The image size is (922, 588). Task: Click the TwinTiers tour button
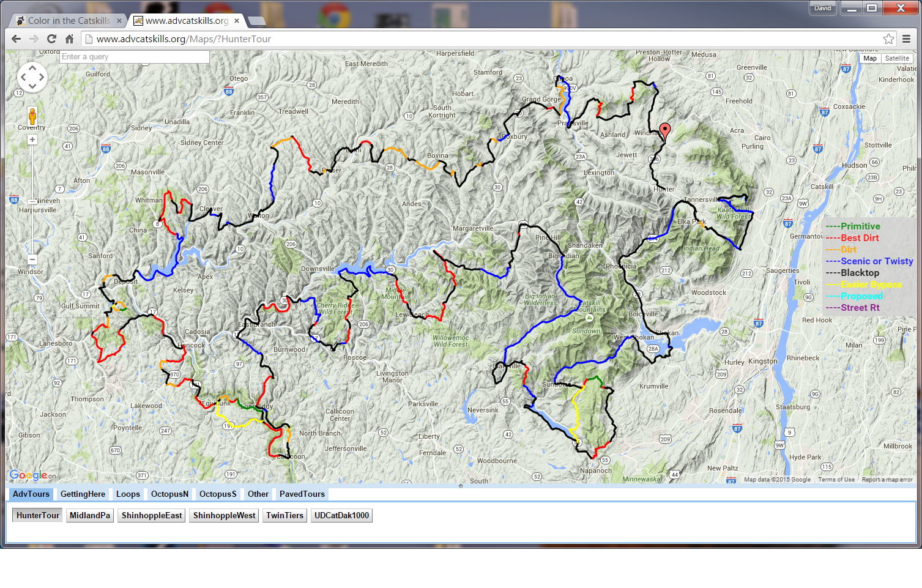[284, 516]
